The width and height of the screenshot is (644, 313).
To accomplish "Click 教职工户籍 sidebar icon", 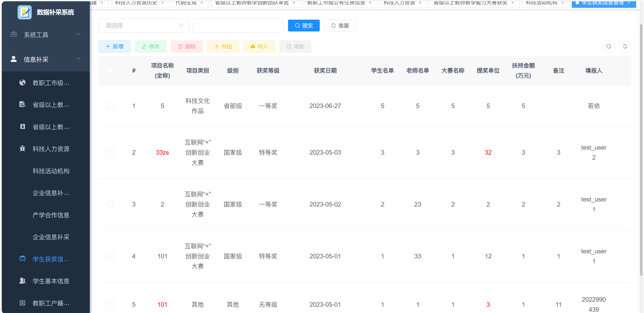I will (22, 303).
